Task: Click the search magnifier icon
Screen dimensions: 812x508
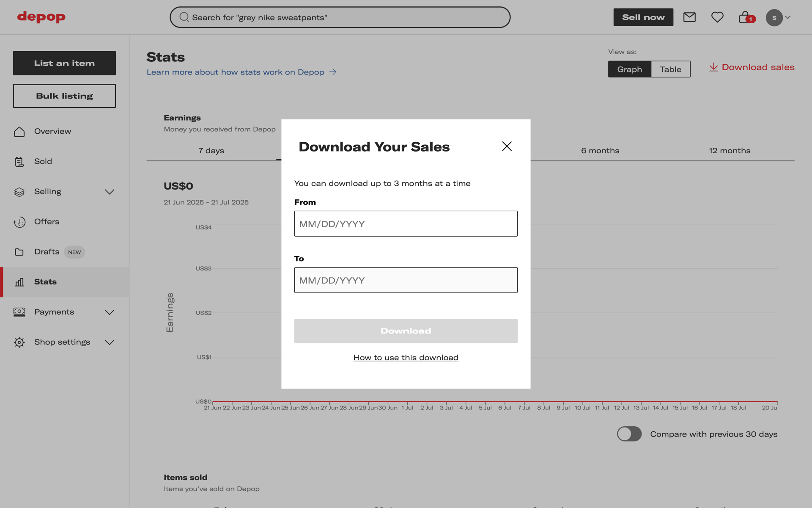Action: point(184,17)
